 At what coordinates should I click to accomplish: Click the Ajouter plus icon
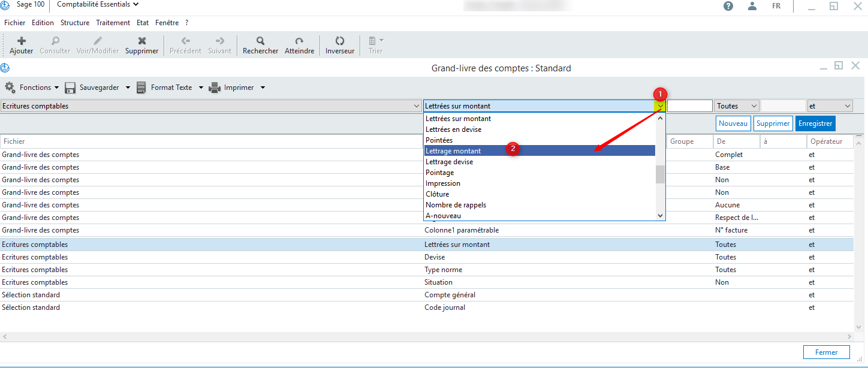[x=22, y=41]
